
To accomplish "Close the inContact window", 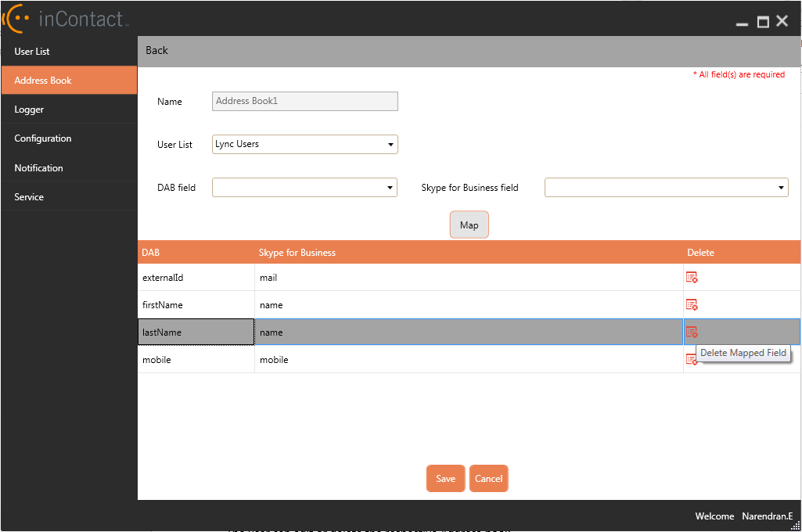I will point(782,21).
